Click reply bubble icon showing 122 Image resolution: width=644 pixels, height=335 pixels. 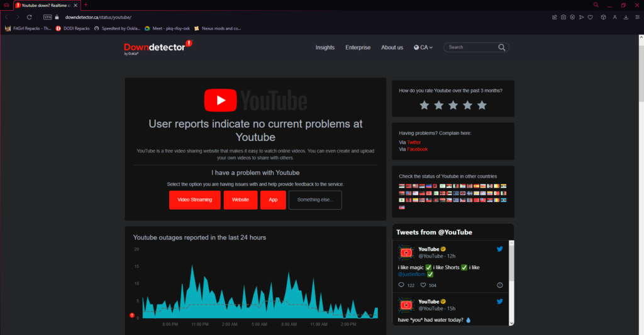(x=401, y=285)
